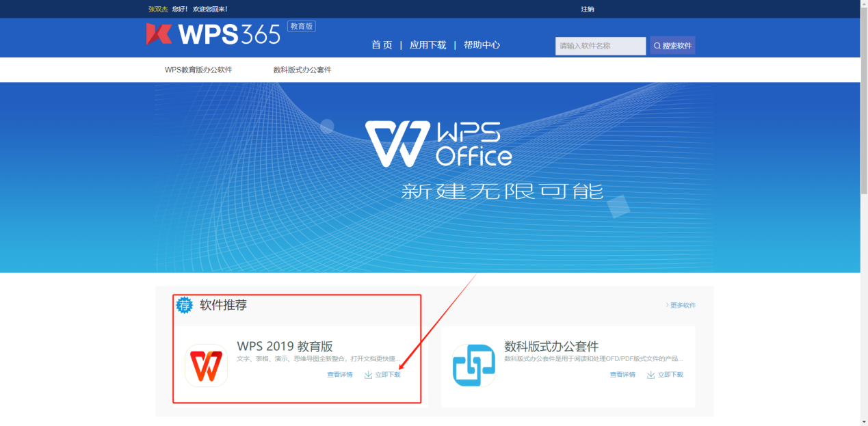The height and width of the screenshot is (426, 868).
Task: Click 立即下载 for WPS 2019 教育版
Action: pyautogui.click(x=388, y=375)
